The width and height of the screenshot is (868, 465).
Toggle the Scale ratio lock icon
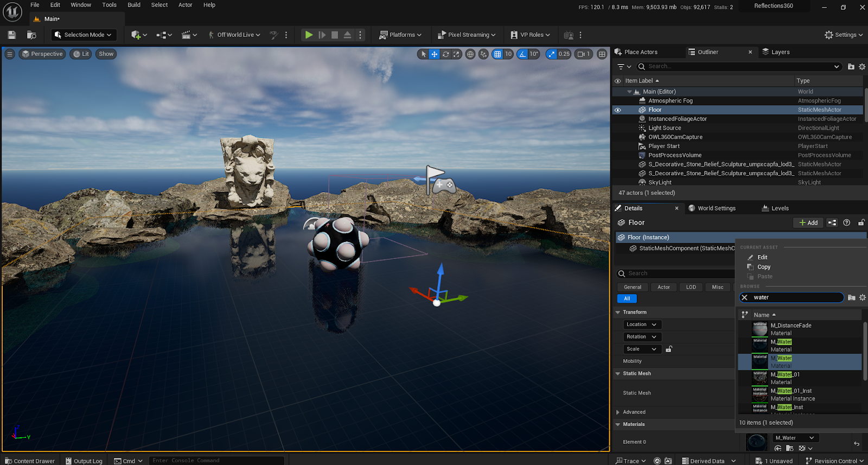coord(669,349)
